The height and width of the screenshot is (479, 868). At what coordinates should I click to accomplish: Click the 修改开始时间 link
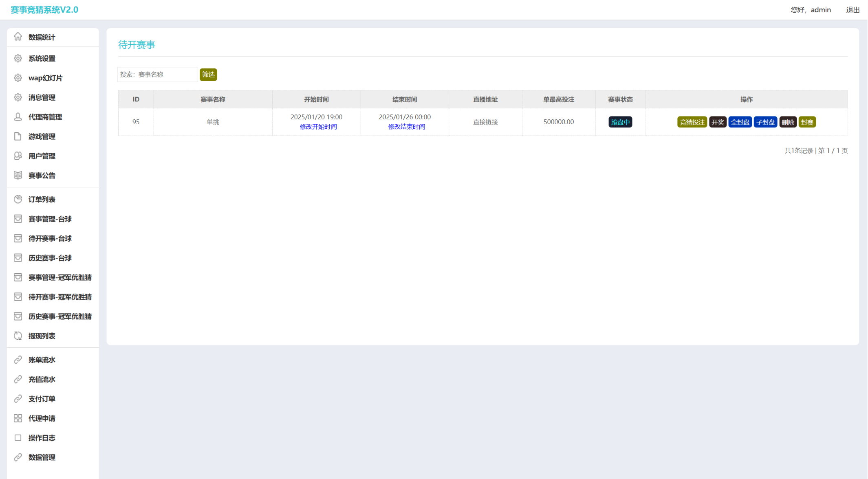tap(318, 127)
